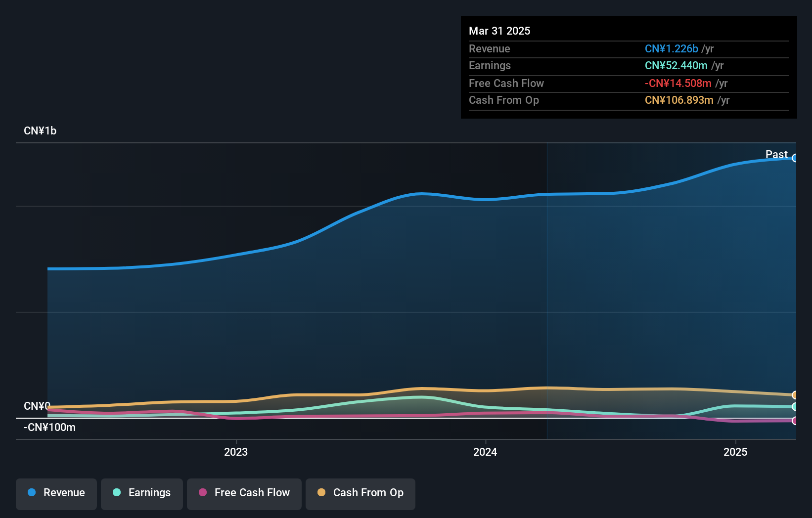
Task: Click the CN¥106.893m cash from op value
Action: click(x=679, y=100)
